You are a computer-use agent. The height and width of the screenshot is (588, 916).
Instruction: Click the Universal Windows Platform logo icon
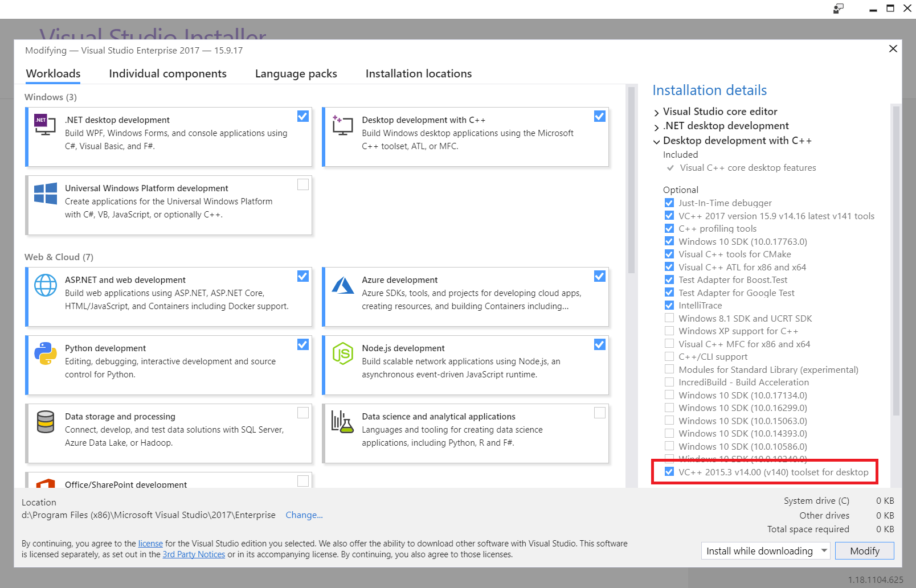46,194
